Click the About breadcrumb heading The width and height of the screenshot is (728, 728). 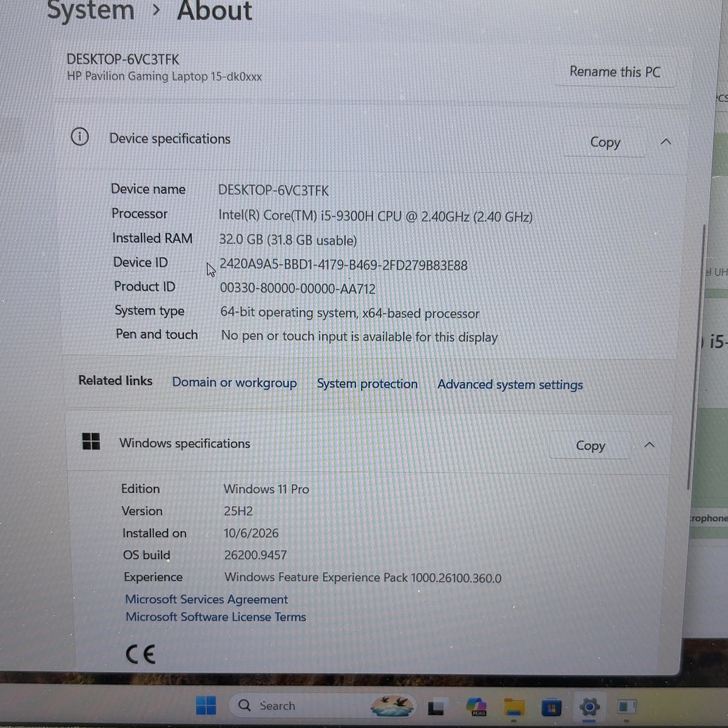[x=215, y=11]
